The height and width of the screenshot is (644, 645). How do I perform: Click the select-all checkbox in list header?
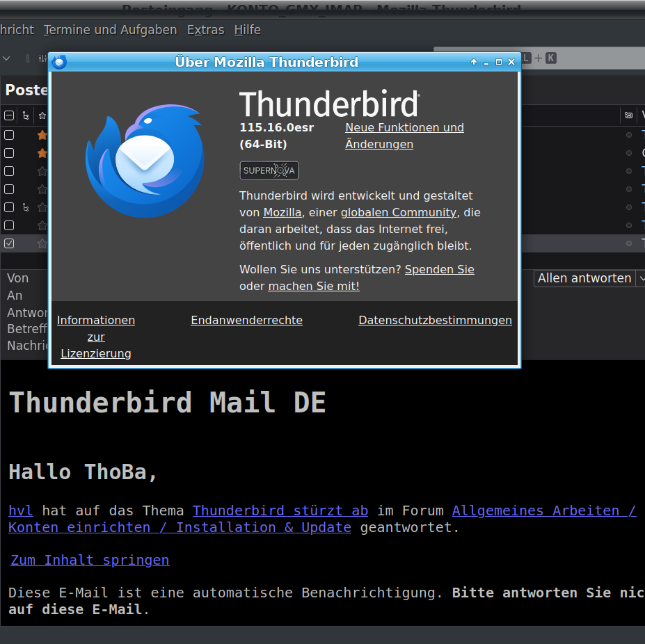pos(9,115)
